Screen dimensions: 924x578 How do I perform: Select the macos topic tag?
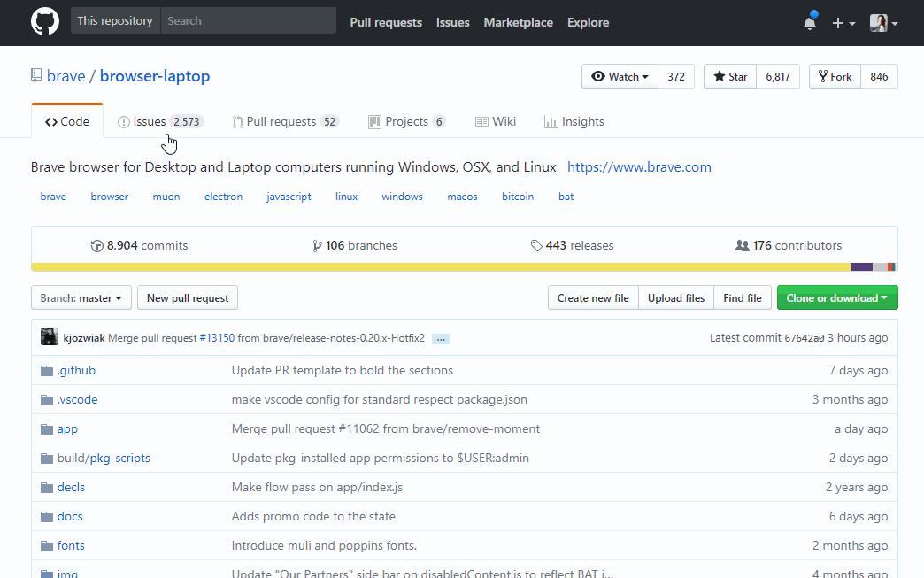pos(462,197)
